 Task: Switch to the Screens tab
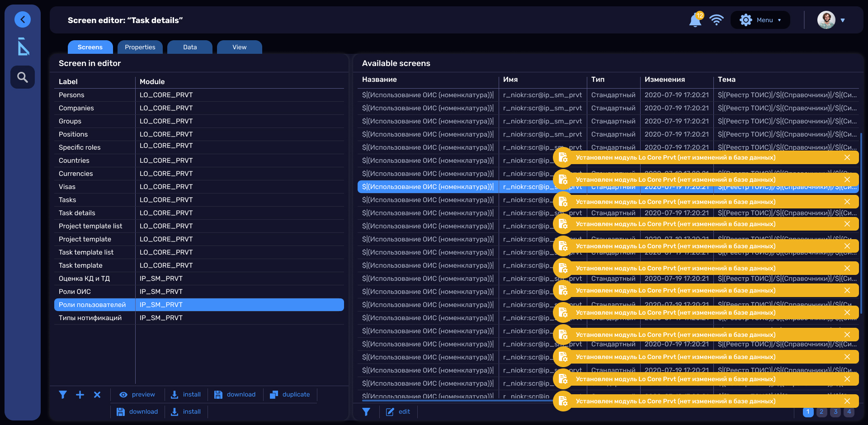tap(90, 47)
